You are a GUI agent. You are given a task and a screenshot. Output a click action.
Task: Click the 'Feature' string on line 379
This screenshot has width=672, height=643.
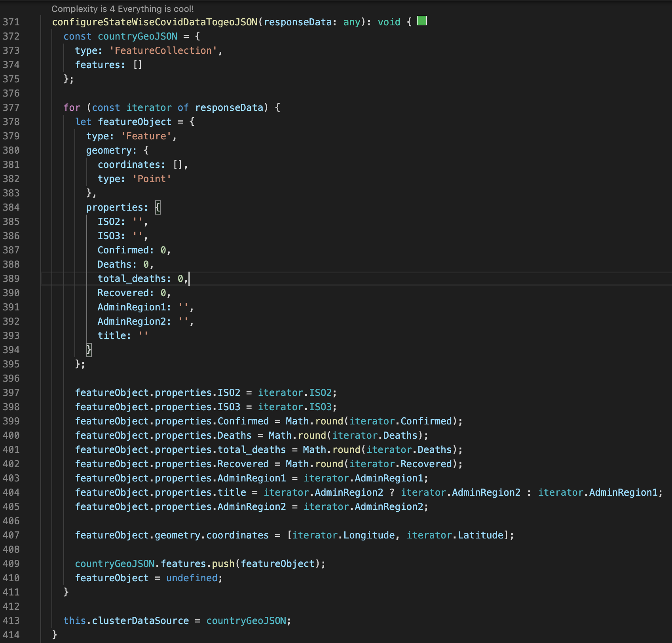coord(146,136)
